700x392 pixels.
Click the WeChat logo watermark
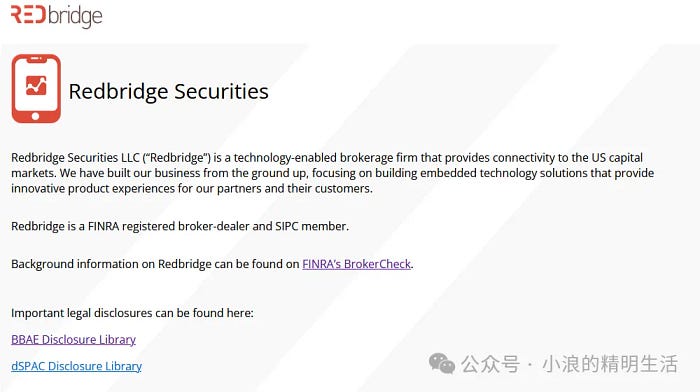(442, 363)
